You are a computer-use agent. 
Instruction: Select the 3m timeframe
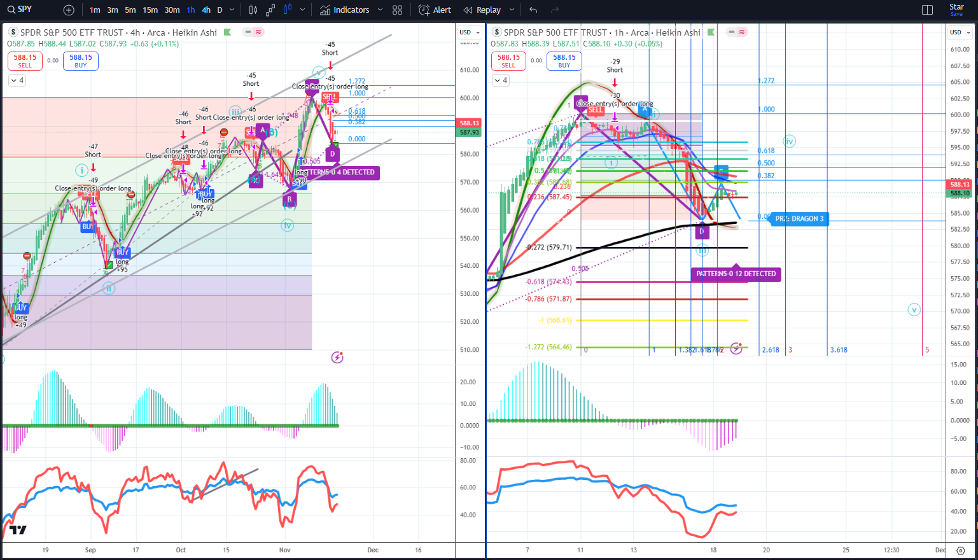pos(113,10)
